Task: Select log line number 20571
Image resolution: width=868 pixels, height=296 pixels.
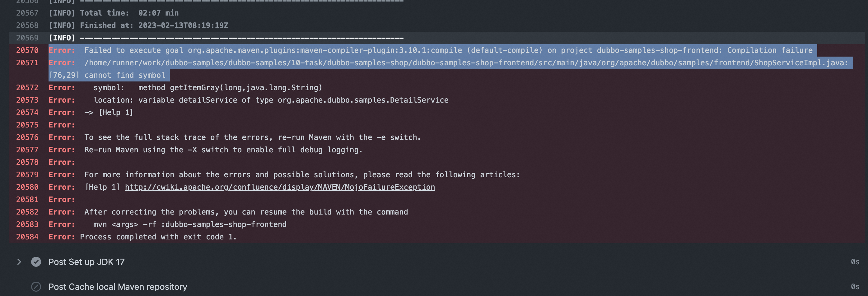Action: tap(27, 62)
